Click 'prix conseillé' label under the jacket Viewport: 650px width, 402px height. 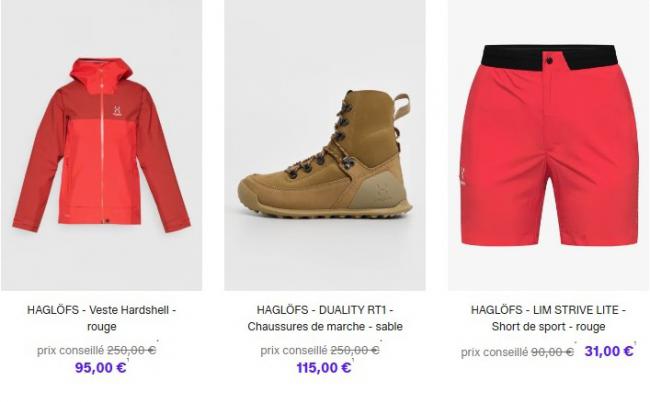point(70,351)
